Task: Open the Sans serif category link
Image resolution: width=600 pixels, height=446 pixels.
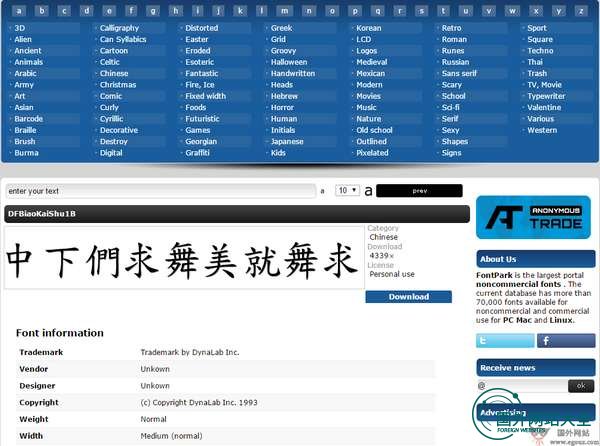Action: point(459,73)
